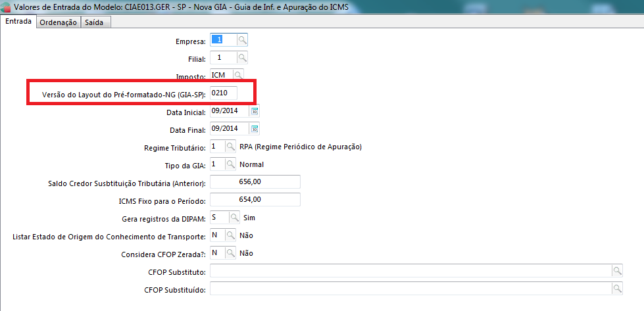Open the Saída tab

pyautogui.click(x=95, y=22)
